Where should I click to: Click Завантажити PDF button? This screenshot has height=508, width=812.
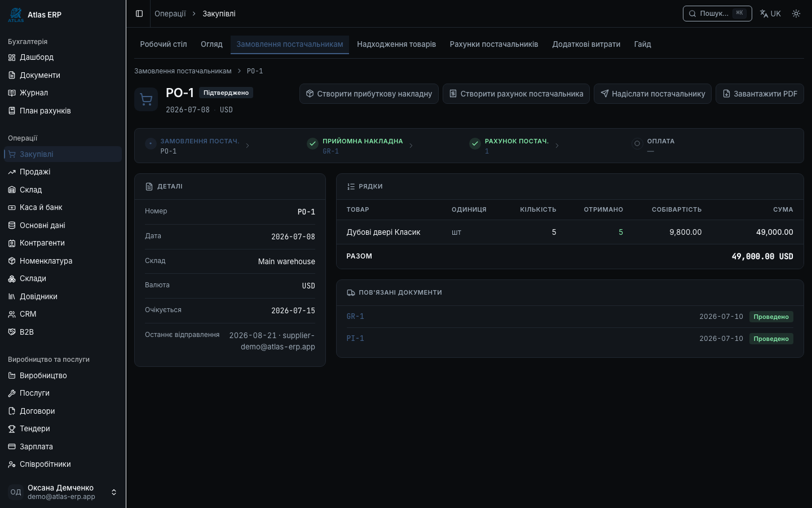click(760, 94)
